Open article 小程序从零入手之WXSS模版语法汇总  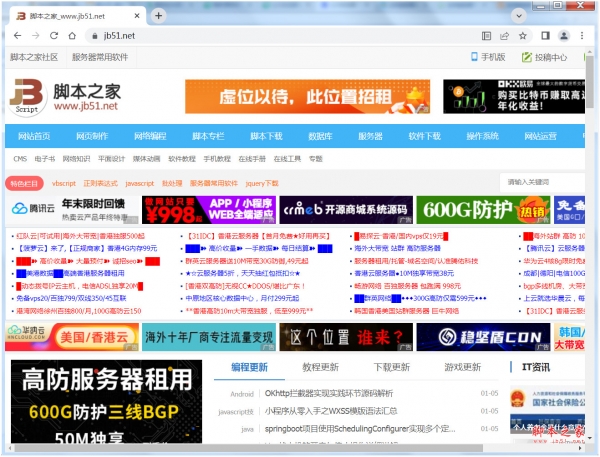point(331,411)
